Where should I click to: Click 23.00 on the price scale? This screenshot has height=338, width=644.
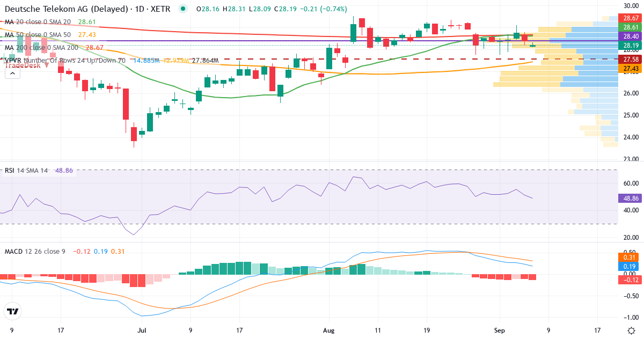coord(631,159)
